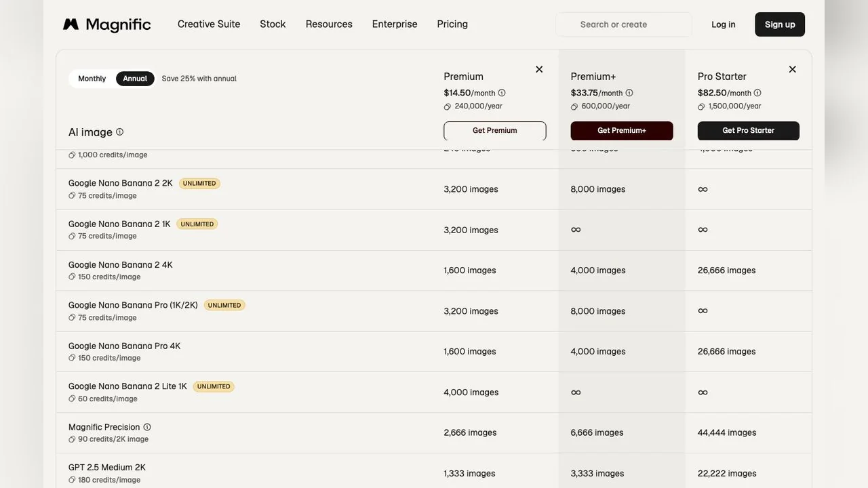The image size is (868, 488).
Task: Click credits icon in GPT 2.5 Medium 2K row
Action: tap(72, 480)
